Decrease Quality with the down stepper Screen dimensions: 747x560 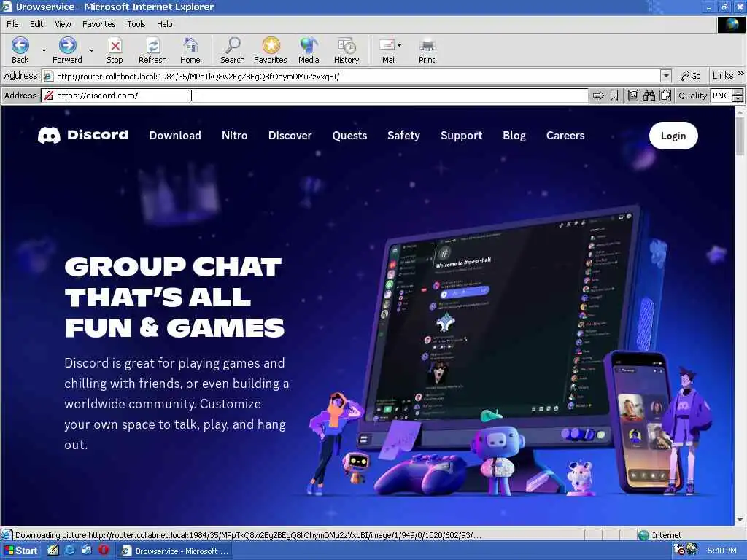[738, 98]
